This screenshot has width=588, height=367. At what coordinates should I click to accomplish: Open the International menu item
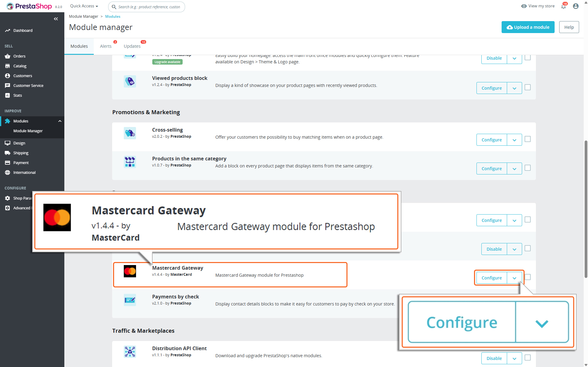click(25, 173)
